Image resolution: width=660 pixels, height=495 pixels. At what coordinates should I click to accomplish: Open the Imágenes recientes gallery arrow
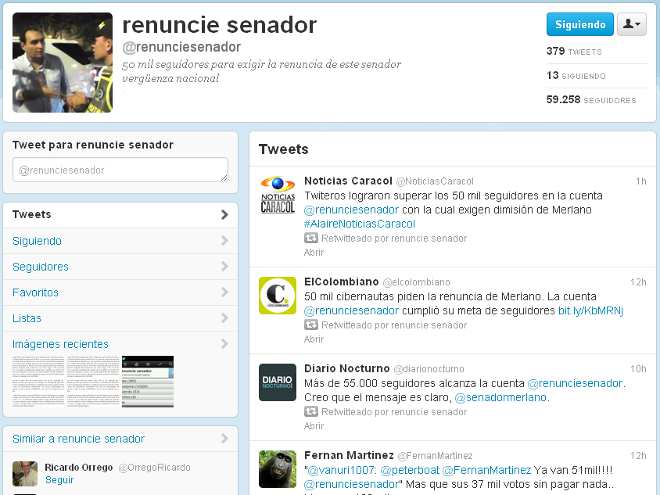(224, 345)
